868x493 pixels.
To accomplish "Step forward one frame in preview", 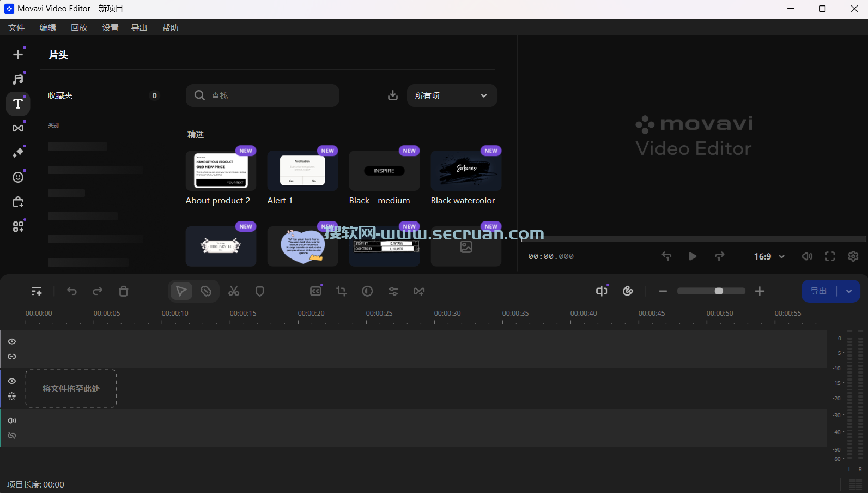I will [x=720, y=256].
